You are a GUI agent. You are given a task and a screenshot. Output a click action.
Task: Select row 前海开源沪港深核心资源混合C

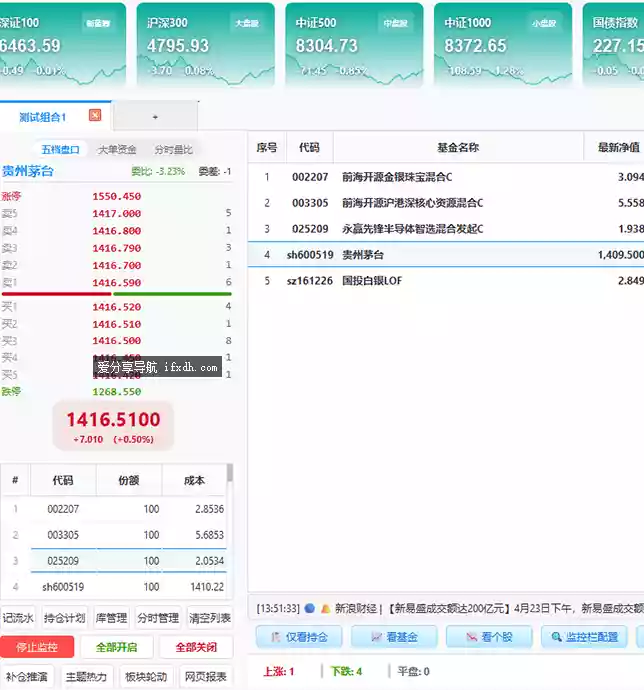(x=446, y=203)
